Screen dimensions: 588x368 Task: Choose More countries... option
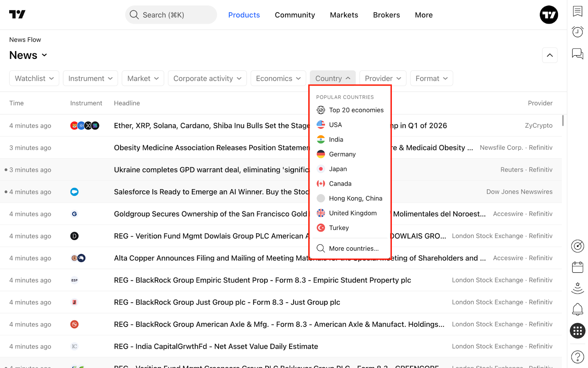coord(350,248)
